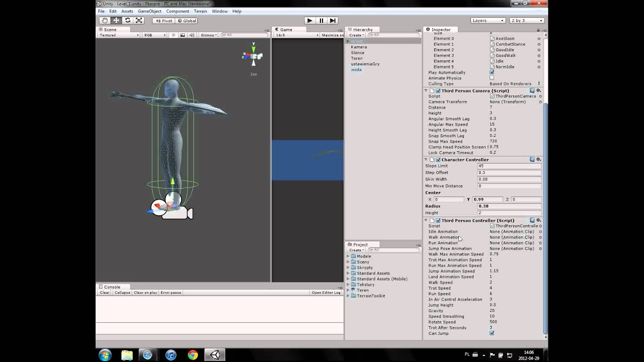644x362 pixels.
Task: Click Play to start the game
Action: tap(309, 21)
